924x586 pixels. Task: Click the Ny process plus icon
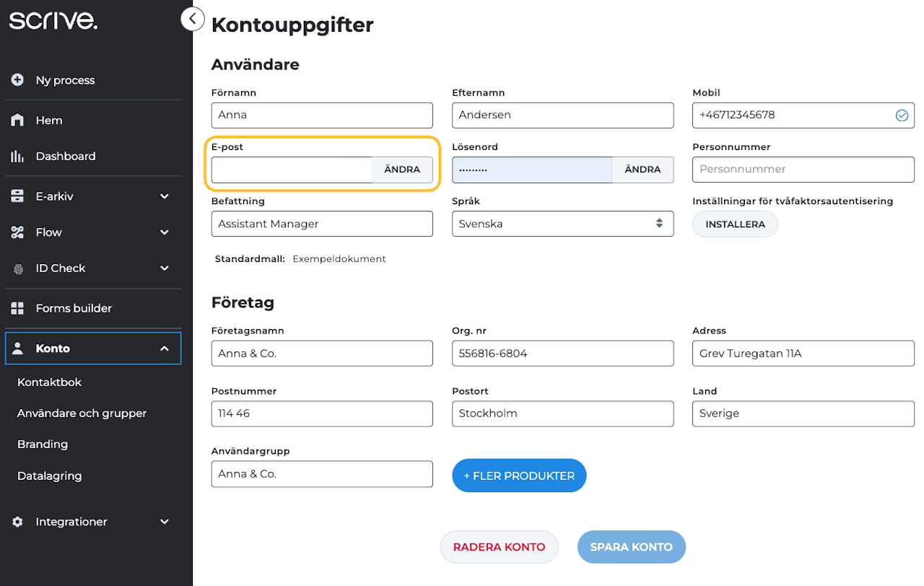pos(18,80)
